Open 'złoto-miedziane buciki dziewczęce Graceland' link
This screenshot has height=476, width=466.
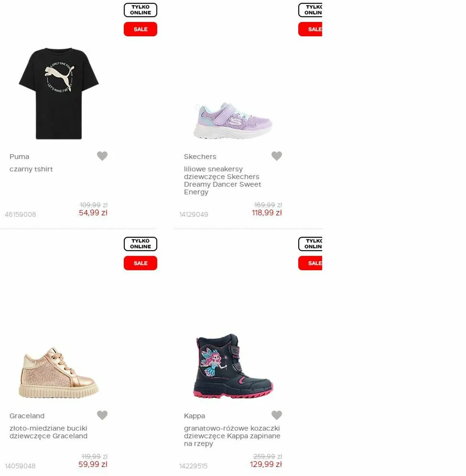pos(48,432)
